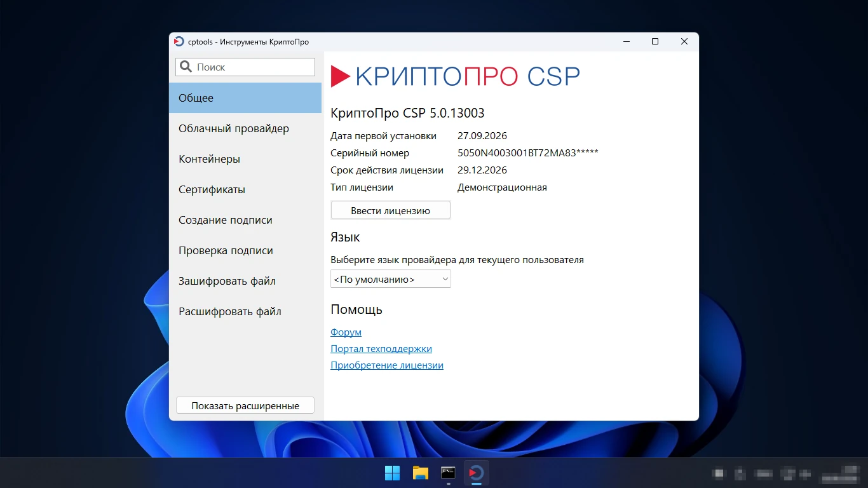Click the install date 27.09.2026
This screenshot has height=488, width=868.
click(x=482, y=135)
